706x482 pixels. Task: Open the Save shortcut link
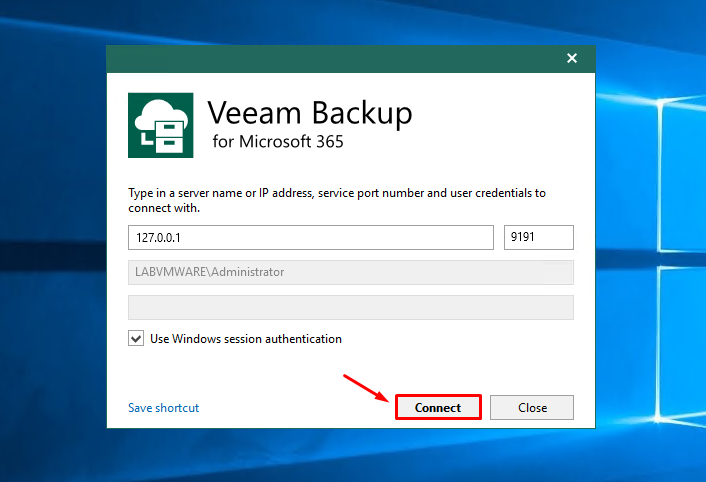(x=163, y=408)
